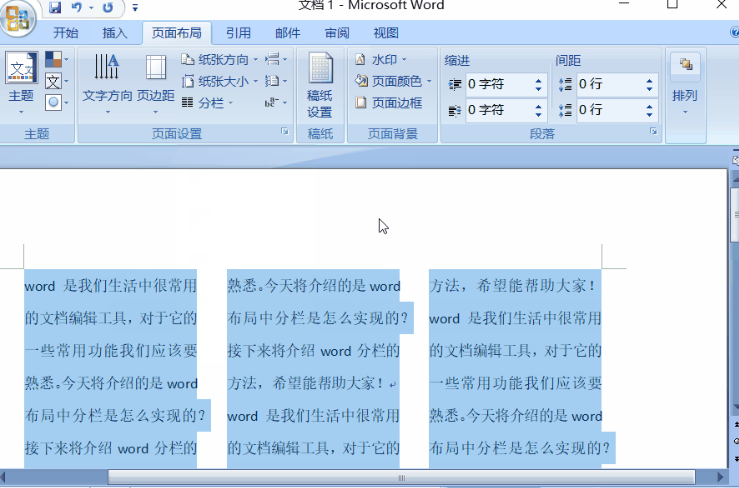Click text '方法，希望能帮助大家！' in third column
739x488 pixels.
click(x=512, y=286)
